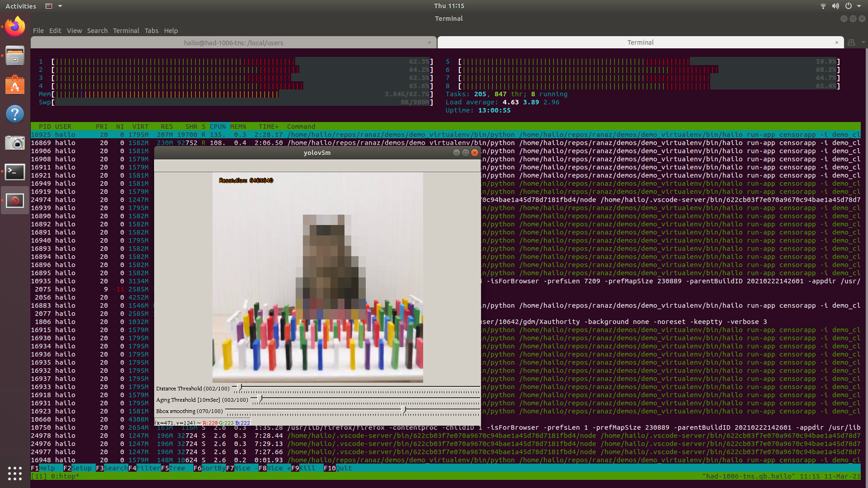The width and height of the screenshot is (868, 488).
Task: Sort htop by CPU% column header
Action: [217, 127]
